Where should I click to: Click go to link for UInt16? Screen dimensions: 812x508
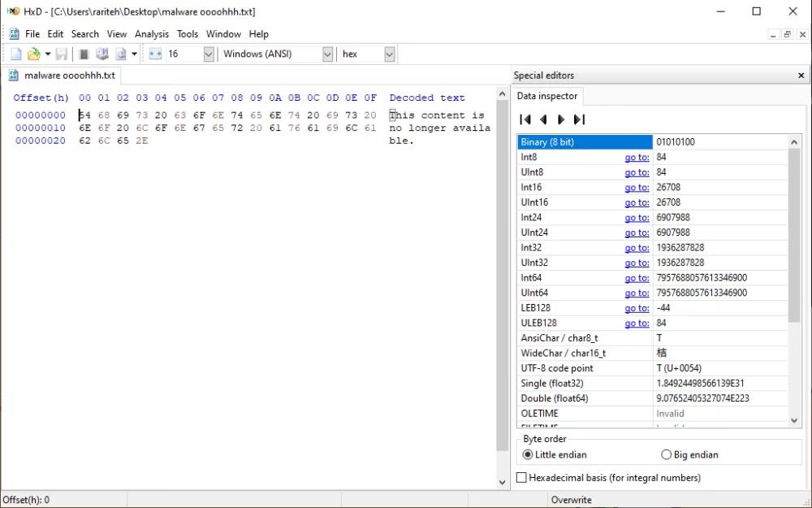637,202
